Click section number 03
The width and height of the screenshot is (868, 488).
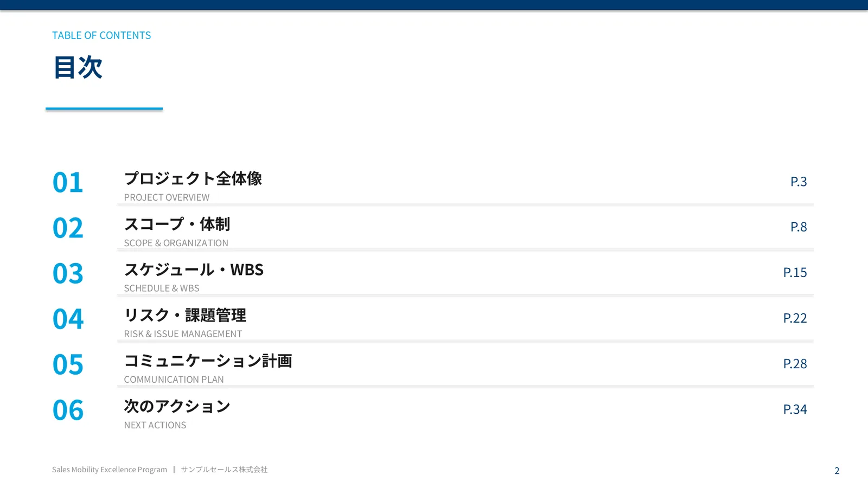coord(68,274)
